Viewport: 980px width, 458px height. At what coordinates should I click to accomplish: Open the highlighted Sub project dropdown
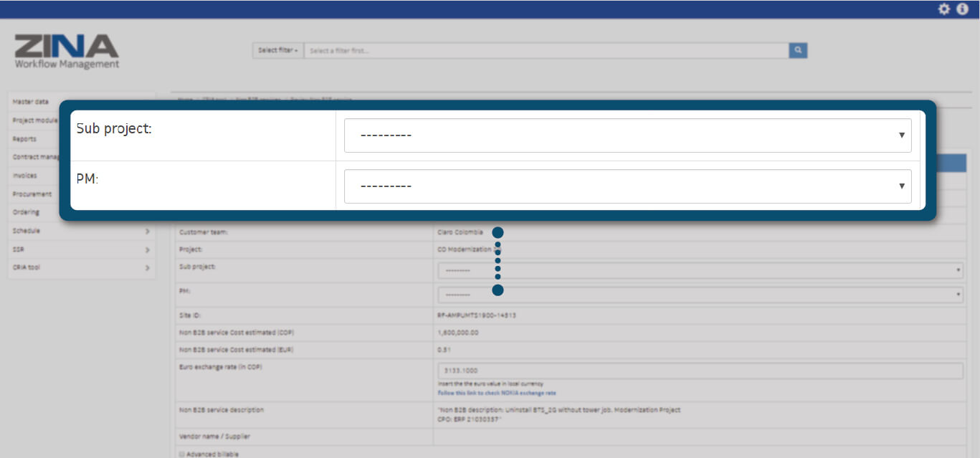pyautogui.click(x=627, y=135)
